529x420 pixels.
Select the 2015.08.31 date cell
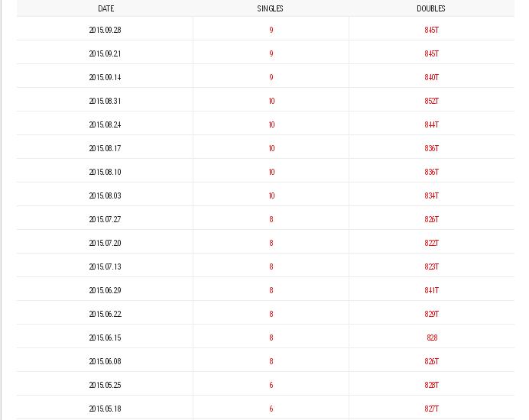(x=105, y=101)
